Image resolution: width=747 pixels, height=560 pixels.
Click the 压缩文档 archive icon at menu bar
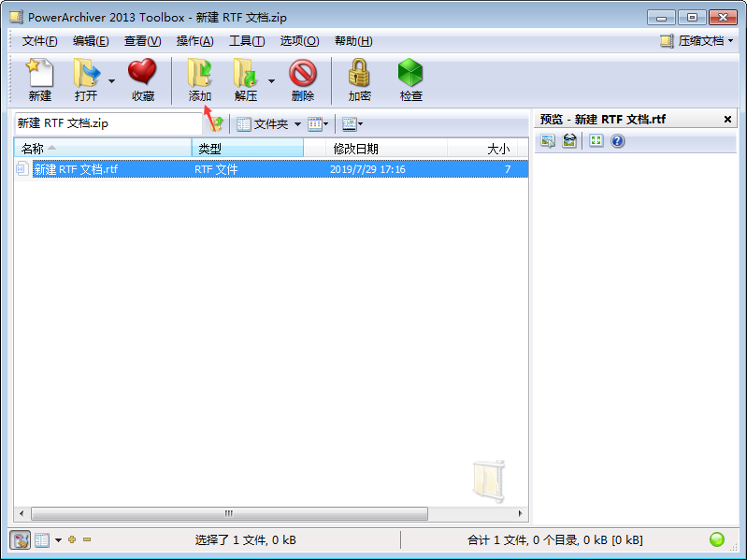(x=667, y=41)
